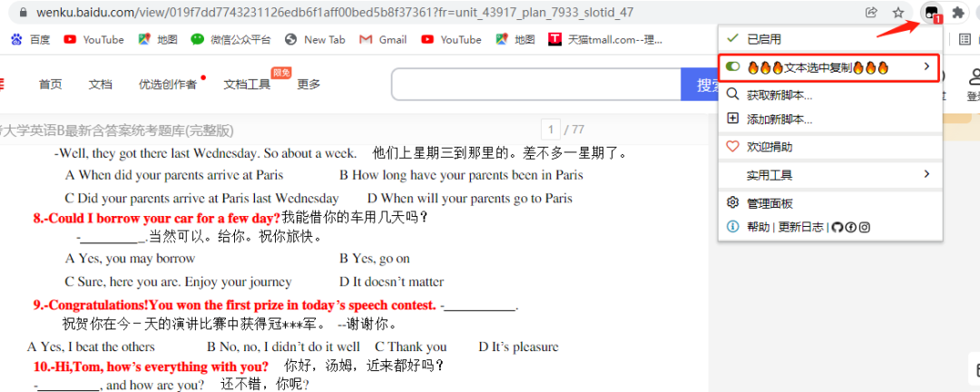Screen dimensions: 980x392
Task: Open the Gmail bookmark
Action: [x=383, y=39]
